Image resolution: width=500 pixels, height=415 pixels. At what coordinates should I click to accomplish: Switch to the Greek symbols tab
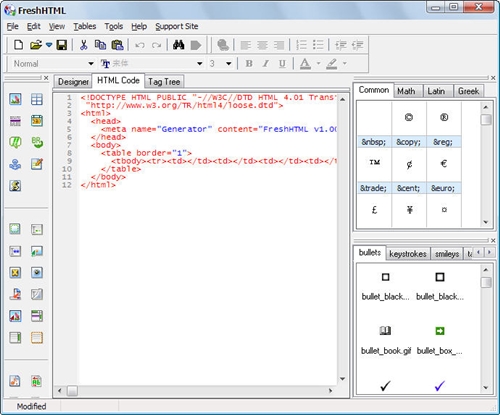tap(468, 91)
